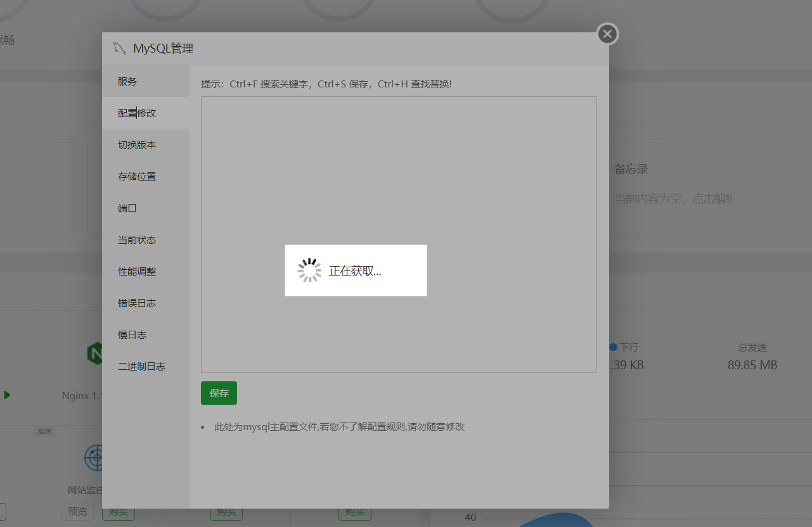Click the 总发送 label
The width and height of the screenshot is (812, 527).
(752, 348)
